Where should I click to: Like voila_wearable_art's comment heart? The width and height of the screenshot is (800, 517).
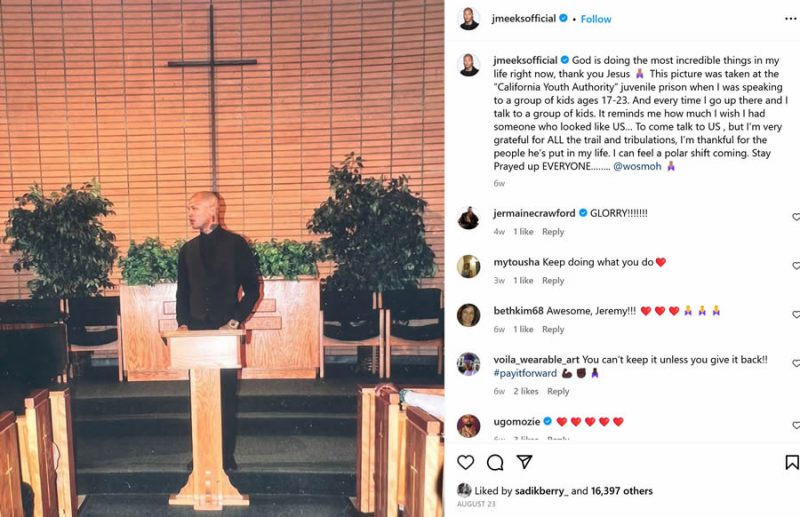[796, 363]
